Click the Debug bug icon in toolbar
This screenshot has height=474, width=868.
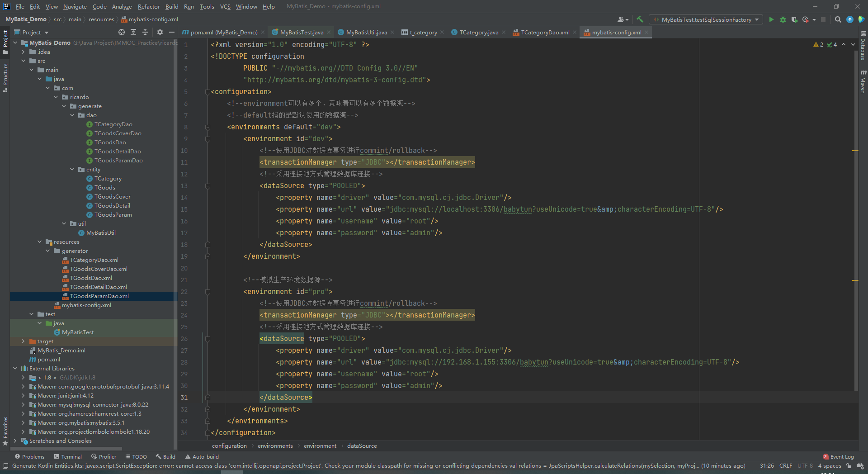point(783,19)
